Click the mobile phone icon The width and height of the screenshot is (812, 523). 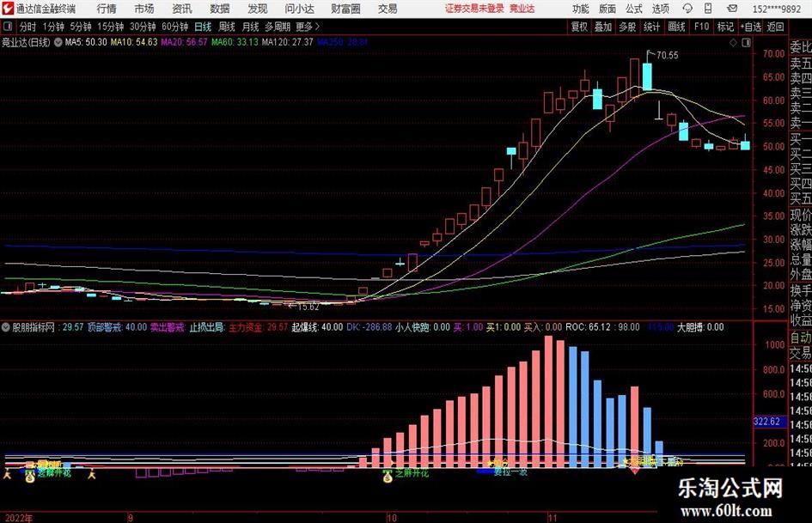point(708,9)
